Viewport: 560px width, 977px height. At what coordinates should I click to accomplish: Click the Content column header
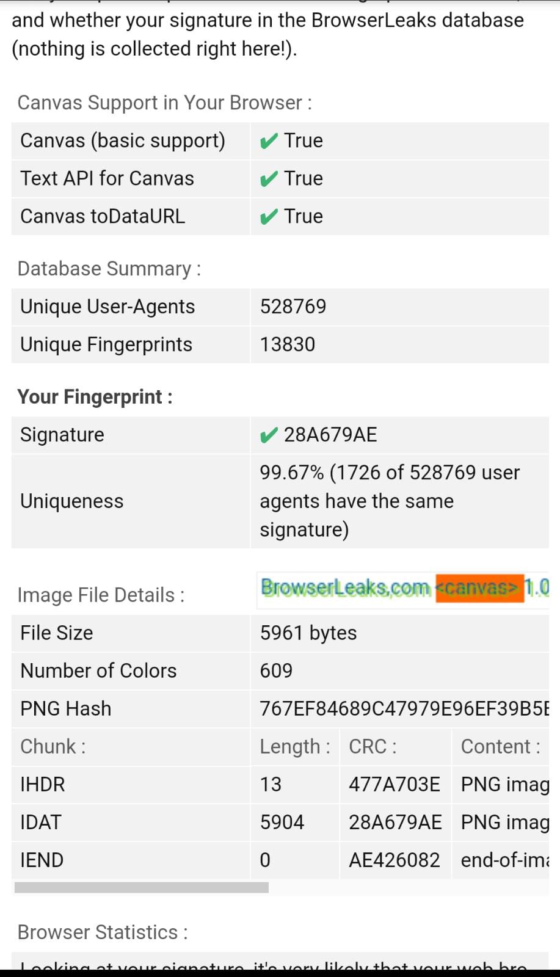(x=501, y=746)
